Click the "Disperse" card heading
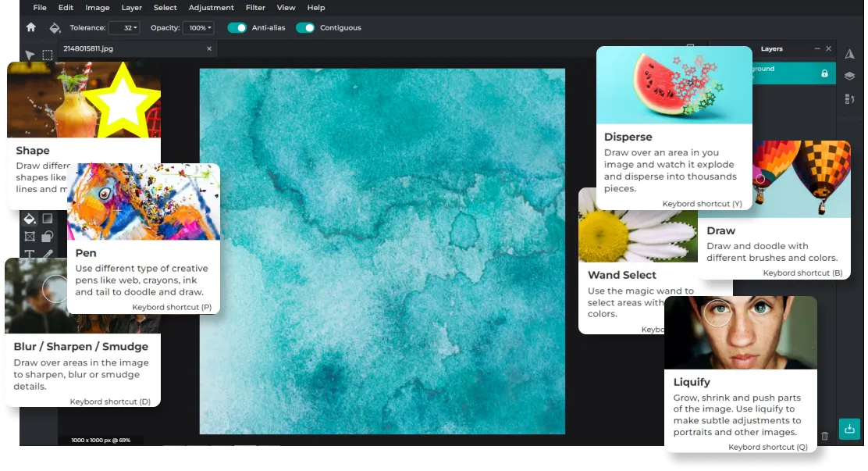This screenshot has width=868, height=471. (x=628, y=137)
